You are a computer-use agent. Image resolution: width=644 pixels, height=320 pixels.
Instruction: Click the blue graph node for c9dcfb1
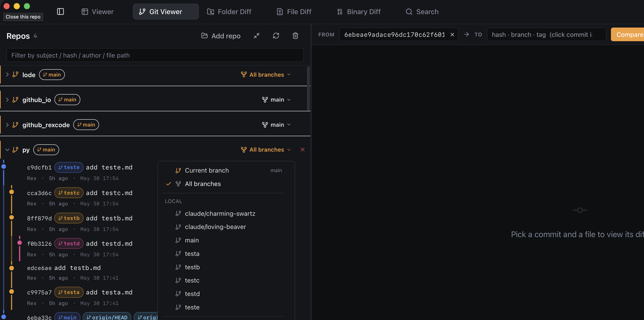[4, 167]
